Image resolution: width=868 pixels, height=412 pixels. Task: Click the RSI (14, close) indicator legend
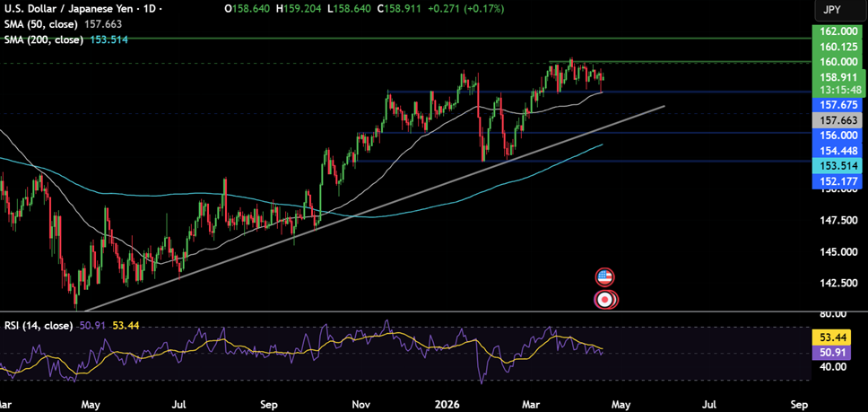point(36,324)
